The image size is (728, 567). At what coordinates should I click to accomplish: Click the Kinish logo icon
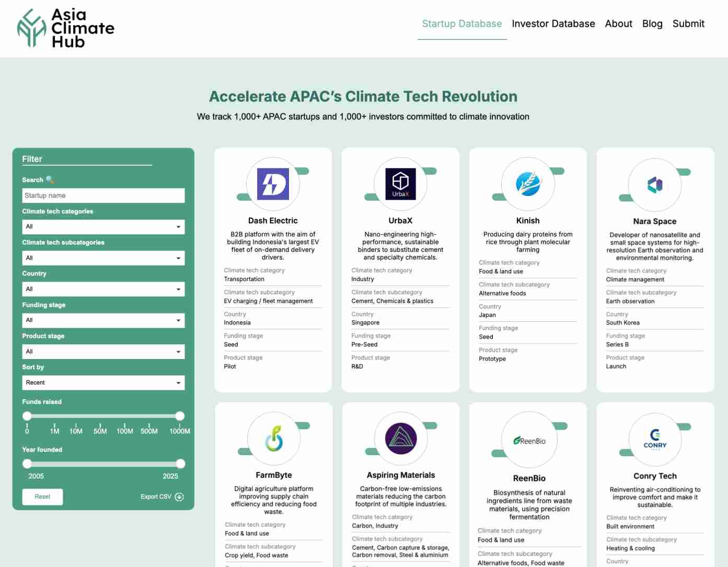click(528, 184)
